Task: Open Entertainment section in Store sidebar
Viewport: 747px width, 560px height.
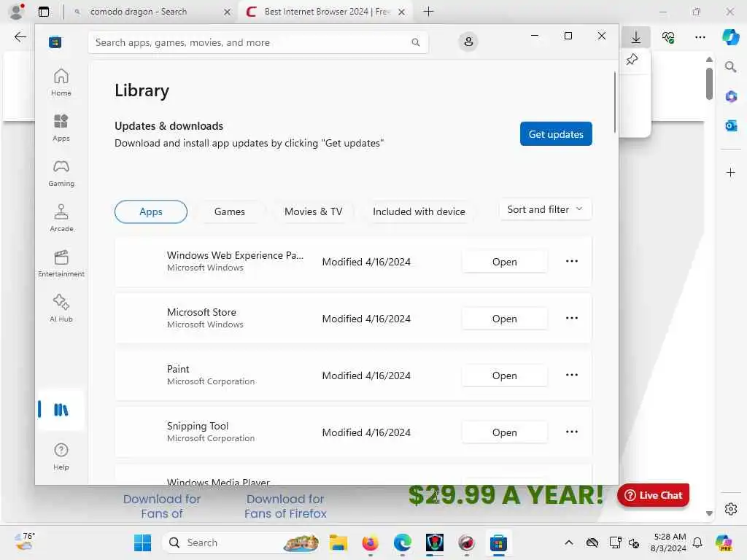Action: point(61,263)
